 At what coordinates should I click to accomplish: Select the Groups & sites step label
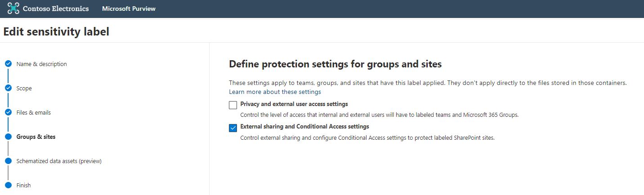(36, 137)
